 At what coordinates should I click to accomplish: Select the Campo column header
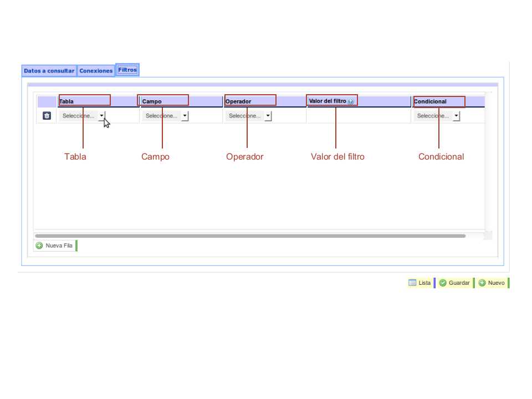pyautogui.click(x=152, y=101)
